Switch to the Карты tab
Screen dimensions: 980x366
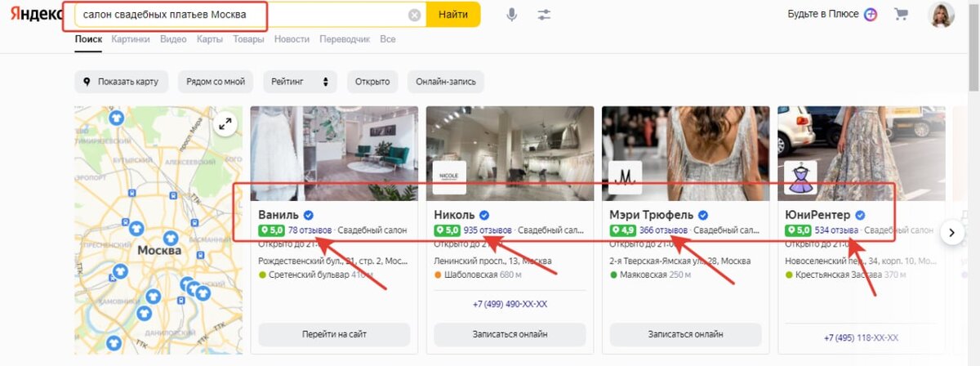point(210,39)
